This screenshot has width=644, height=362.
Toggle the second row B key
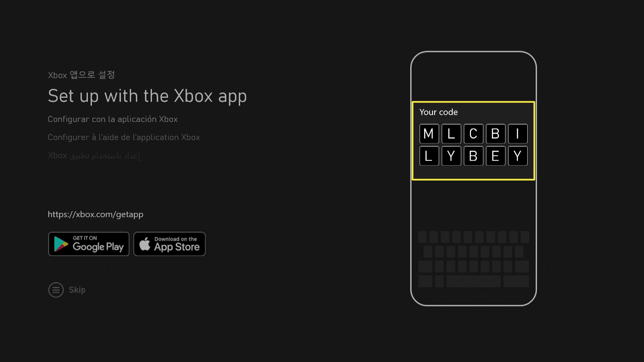(473, 156)
